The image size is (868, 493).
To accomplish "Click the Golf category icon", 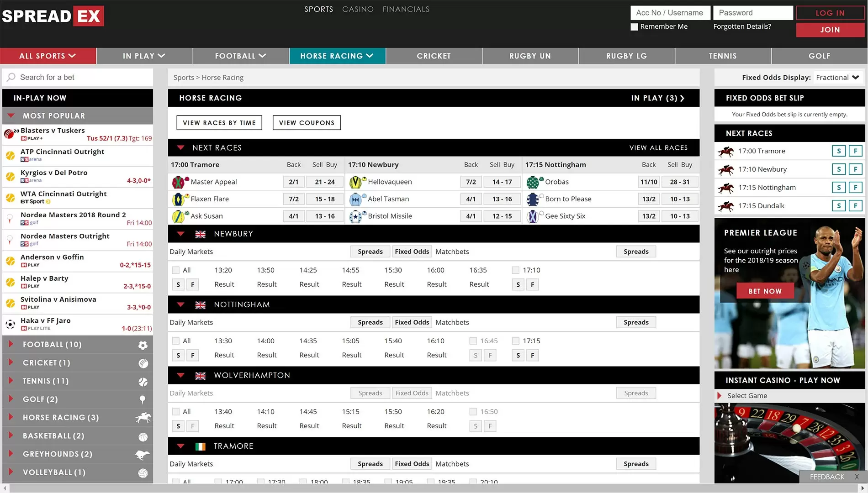I will 143,400.
